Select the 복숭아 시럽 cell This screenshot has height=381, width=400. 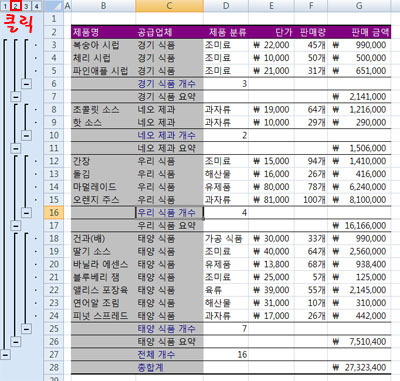(103, 45)
